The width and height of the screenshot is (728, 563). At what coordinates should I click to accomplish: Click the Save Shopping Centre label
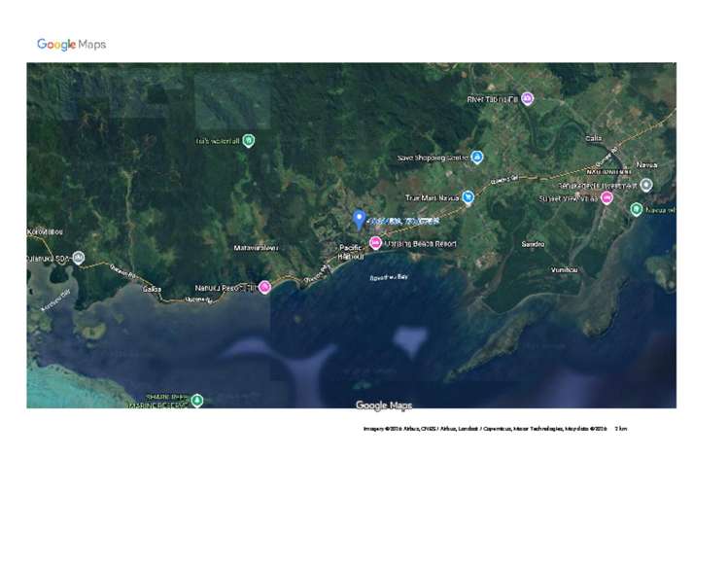[433, 158]
